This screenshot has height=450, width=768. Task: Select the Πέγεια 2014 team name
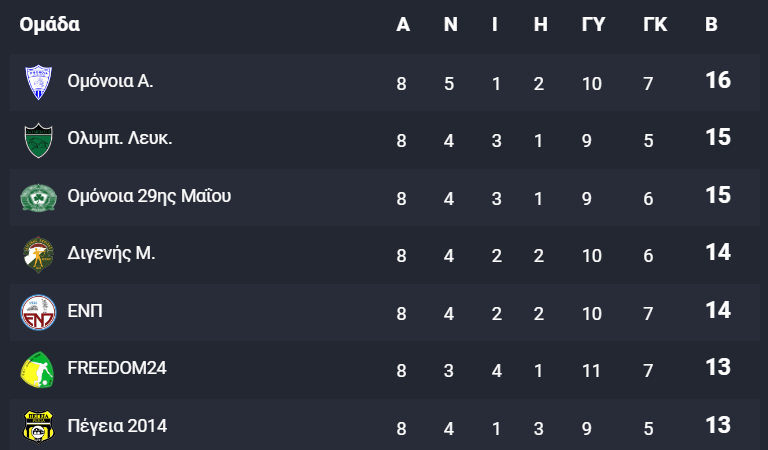click(x=117, y=426)
